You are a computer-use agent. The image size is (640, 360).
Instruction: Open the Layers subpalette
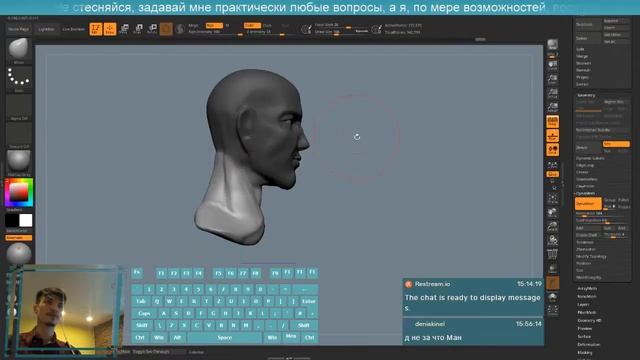(x=583, y=304)
